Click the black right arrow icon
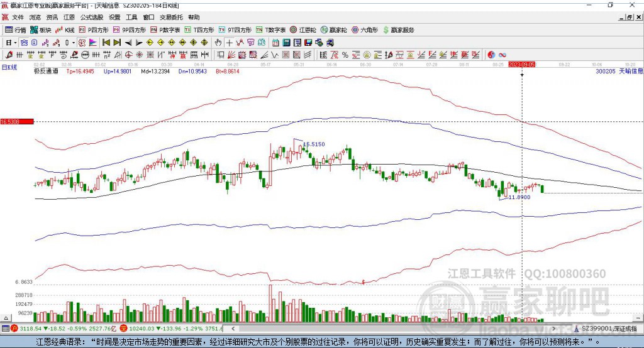The image size is (644, 348). tap(139, 43)
